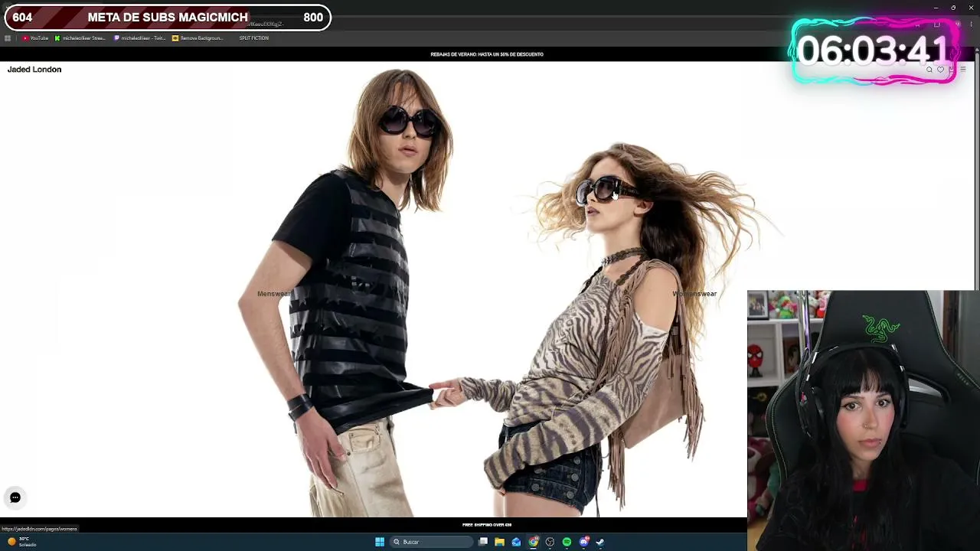This screenshot has width=980, height=551.
Task: Close the browser window
Action: tap(972, 8)
